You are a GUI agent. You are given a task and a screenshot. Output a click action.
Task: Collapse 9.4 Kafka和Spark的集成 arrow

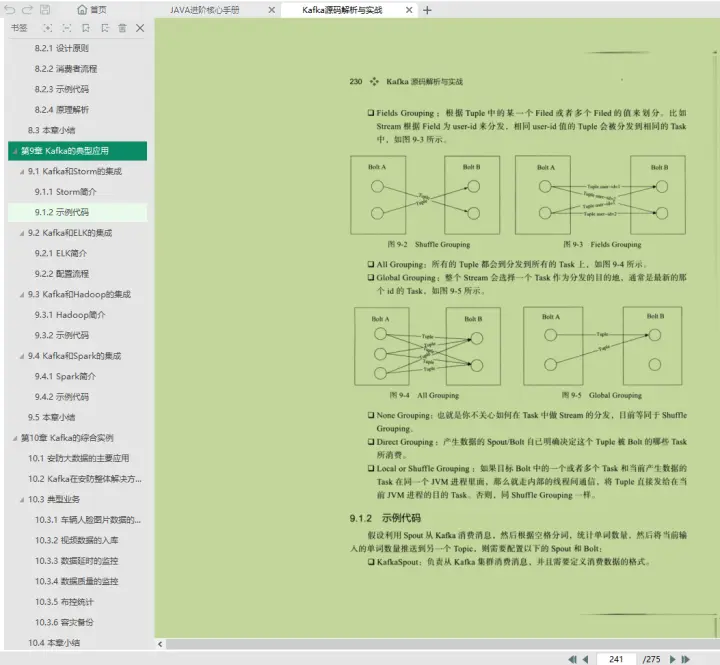click(x=22, y=356)
